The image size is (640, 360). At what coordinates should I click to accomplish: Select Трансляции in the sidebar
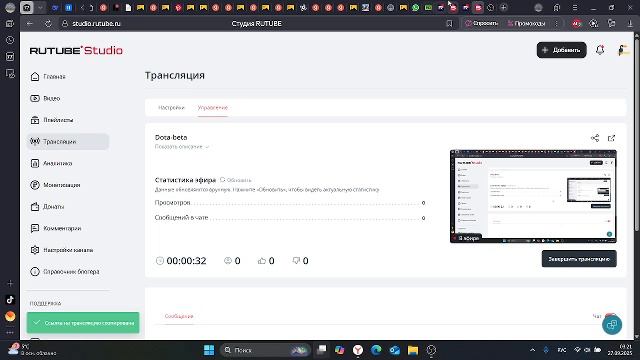tap(68, 142)
